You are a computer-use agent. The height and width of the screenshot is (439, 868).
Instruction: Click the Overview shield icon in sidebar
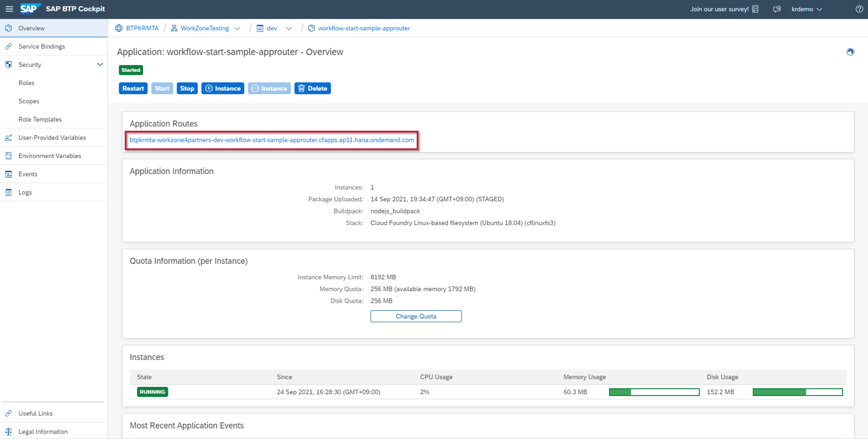coord(9,28)
